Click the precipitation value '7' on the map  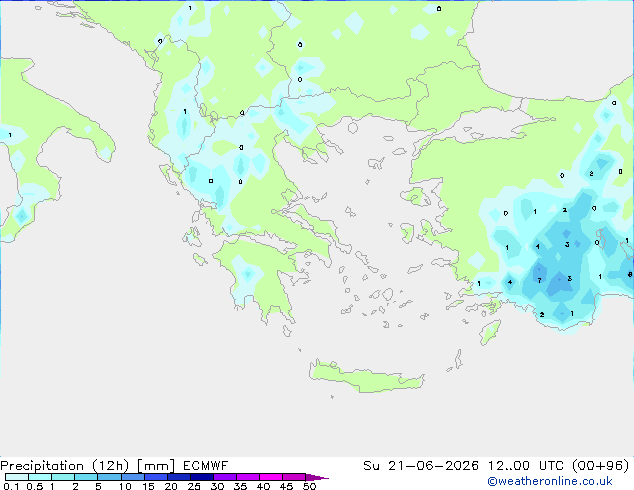click(x=539, y=280)
